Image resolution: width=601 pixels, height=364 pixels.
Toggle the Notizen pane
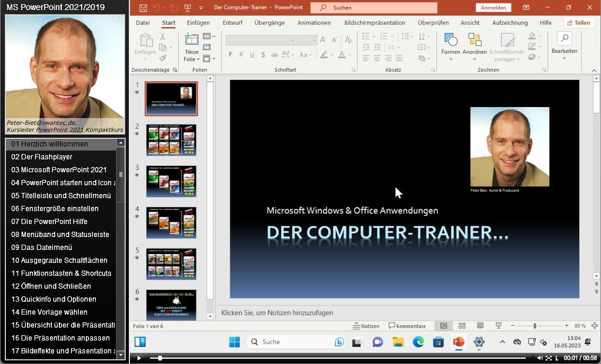(366, 326)
